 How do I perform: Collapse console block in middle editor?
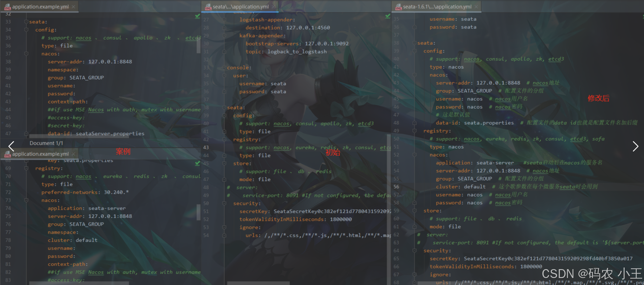coord(224,68)
